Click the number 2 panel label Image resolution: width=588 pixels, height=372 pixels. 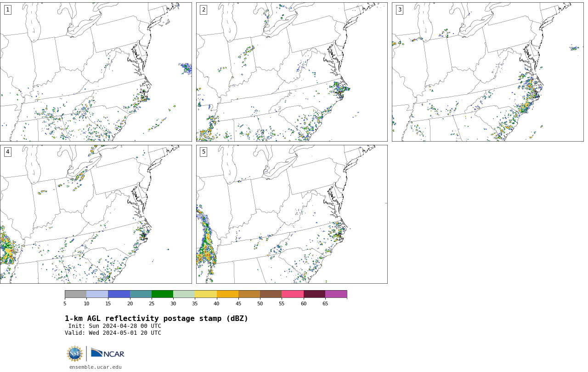(x=204, y=10)
